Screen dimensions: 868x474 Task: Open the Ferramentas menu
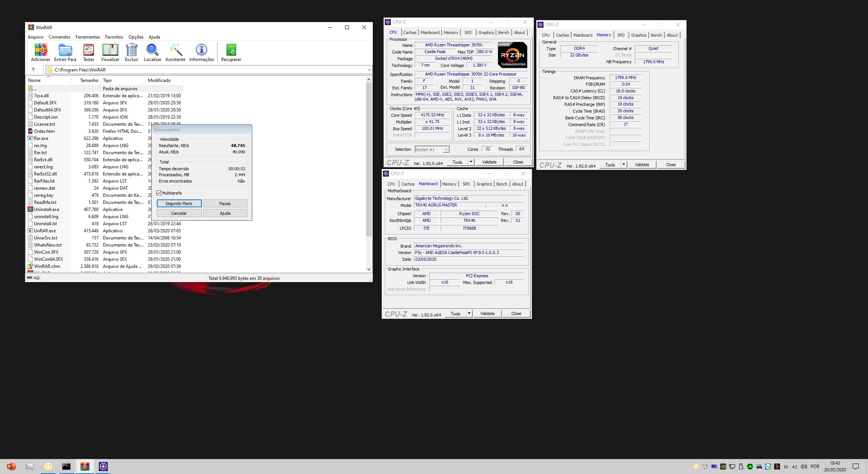88,37
